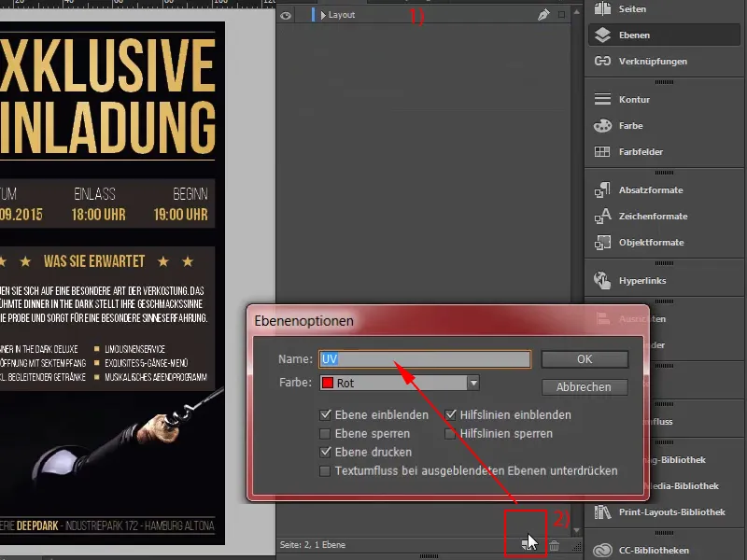Uncheck Ebene einblenden checkbox
This screenshot has height=560, width=747.
pos(325,414)
